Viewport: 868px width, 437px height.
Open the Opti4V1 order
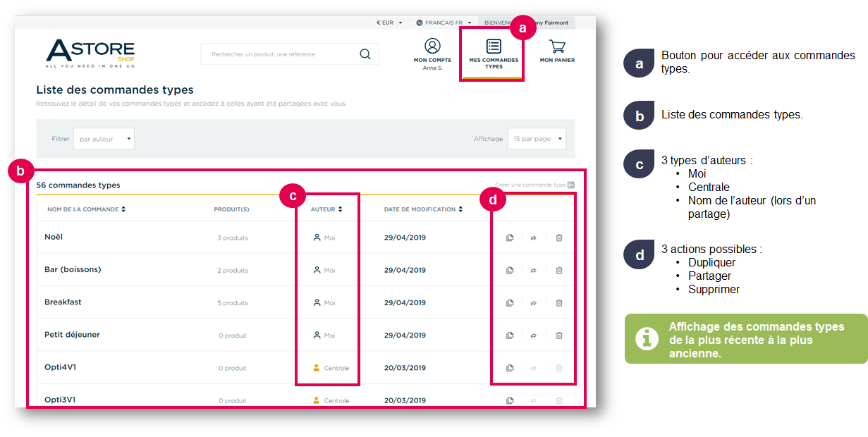pyautogui.click(x=60, y=367)
